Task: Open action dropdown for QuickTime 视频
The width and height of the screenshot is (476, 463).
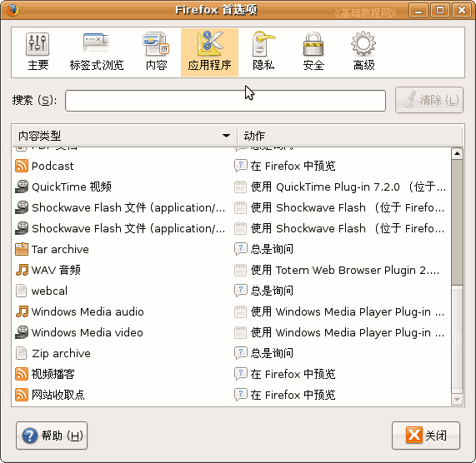Action: coord(341,187)
